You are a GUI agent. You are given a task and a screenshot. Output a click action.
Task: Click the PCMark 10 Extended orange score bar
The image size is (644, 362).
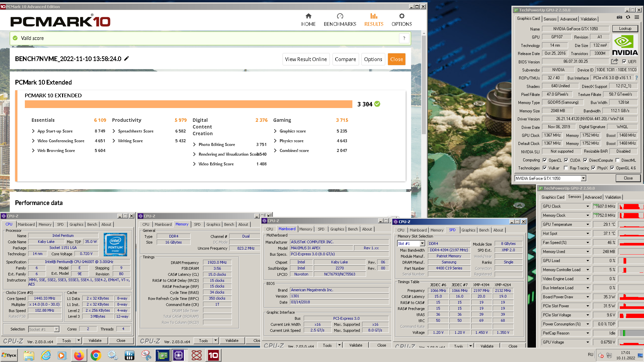189,104
